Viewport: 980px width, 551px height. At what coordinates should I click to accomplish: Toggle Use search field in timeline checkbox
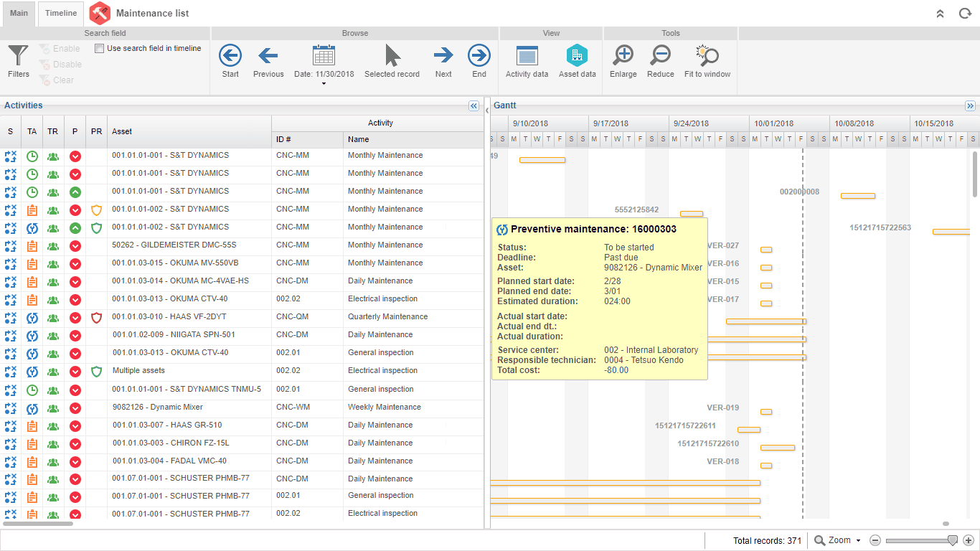100,49
